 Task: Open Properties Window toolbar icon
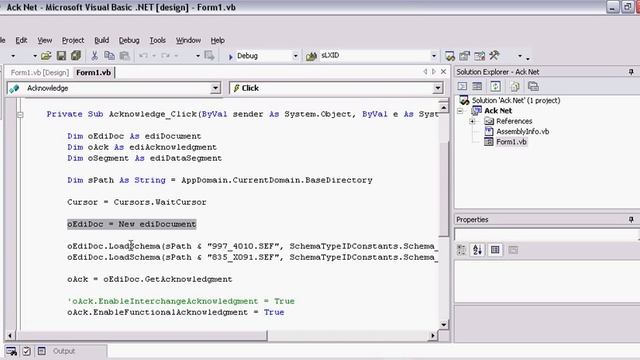[464, 56]
